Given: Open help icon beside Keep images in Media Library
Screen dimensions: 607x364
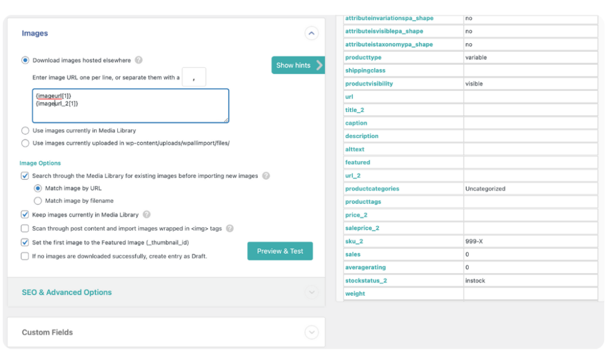Looking at the screenshot, I should (x=147, y=215).
